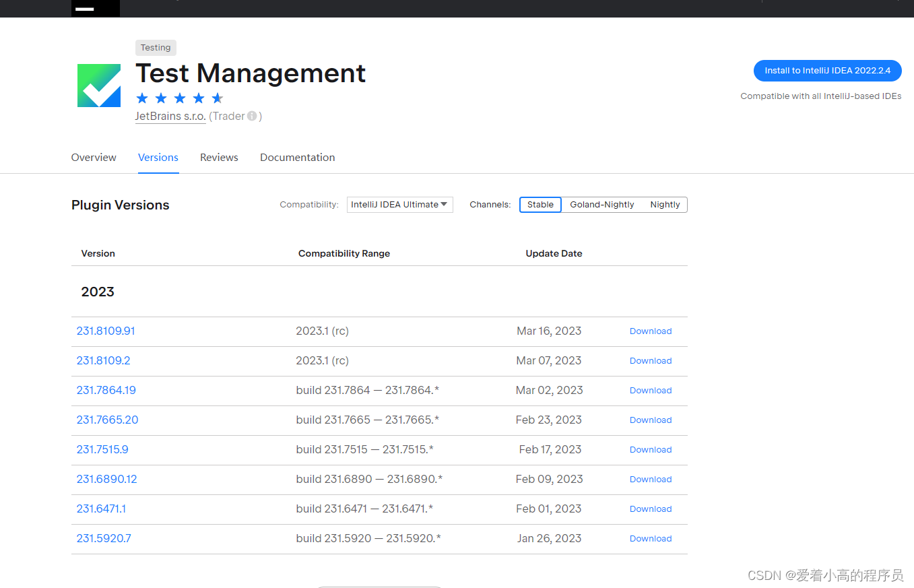Open version 231.8109.2
The width and height of the screenshot is (914, 588).
[x=104, y=361]
